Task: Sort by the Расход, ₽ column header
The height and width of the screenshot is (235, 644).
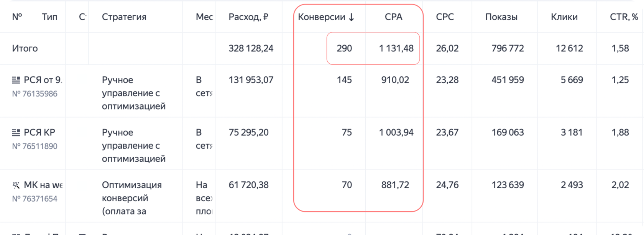Action: tap(248, 17)
